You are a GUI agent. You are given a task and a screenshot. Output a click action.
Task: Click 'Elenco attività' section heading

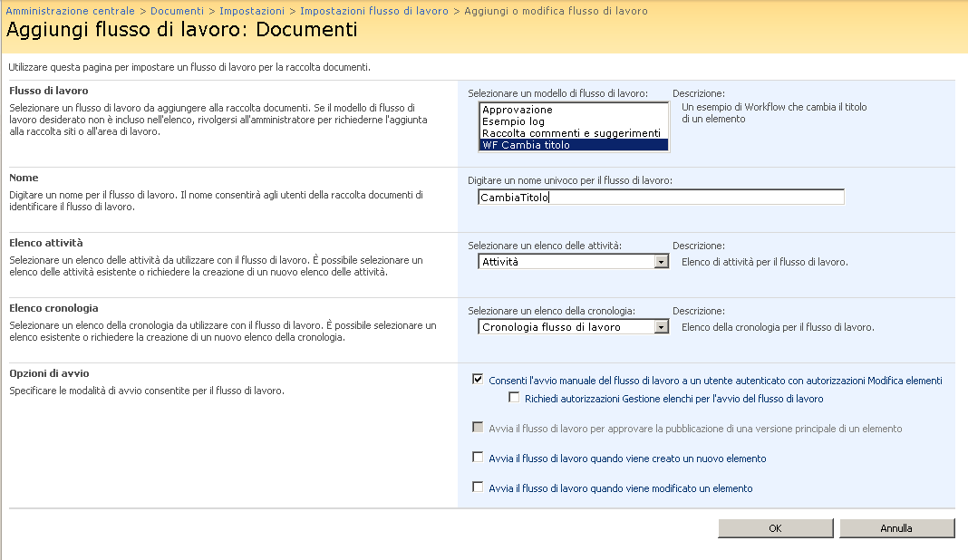pyautogui.click(x=45, y=243)
